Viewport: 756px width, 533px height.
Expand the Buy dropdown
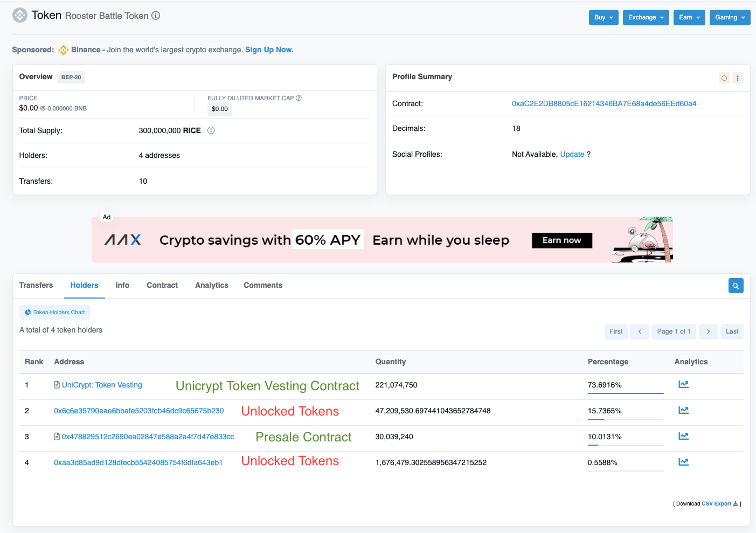pos(603,17)
